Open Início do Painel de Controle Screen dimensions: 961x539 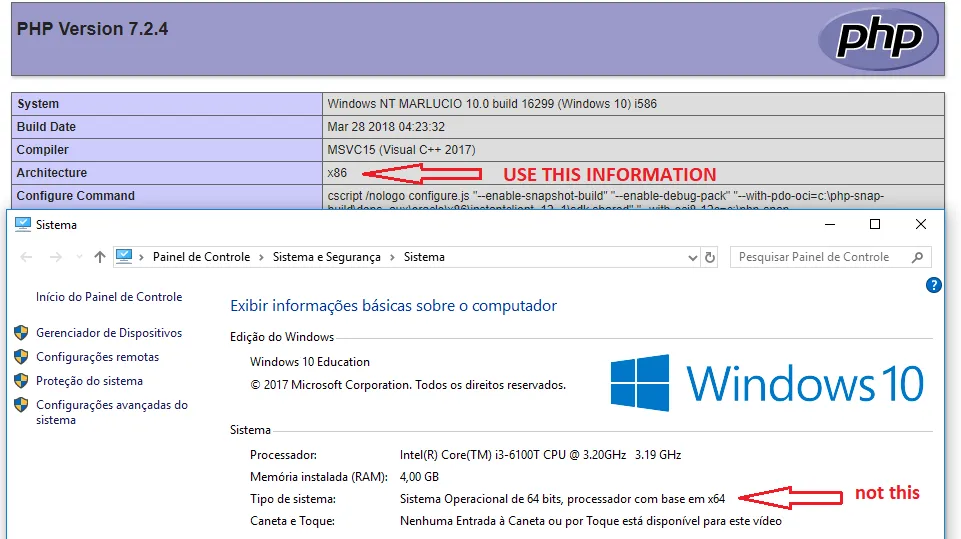[x=109, y=297]
